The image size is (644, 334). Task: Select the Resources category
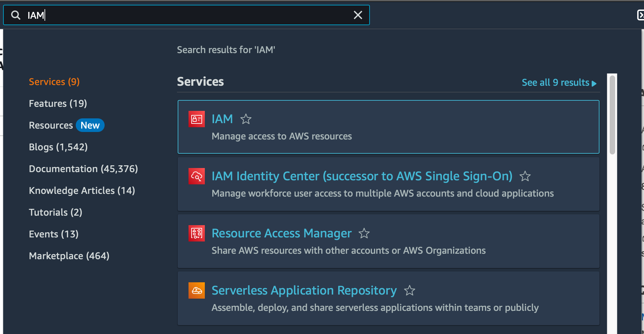tap(51, 125)
